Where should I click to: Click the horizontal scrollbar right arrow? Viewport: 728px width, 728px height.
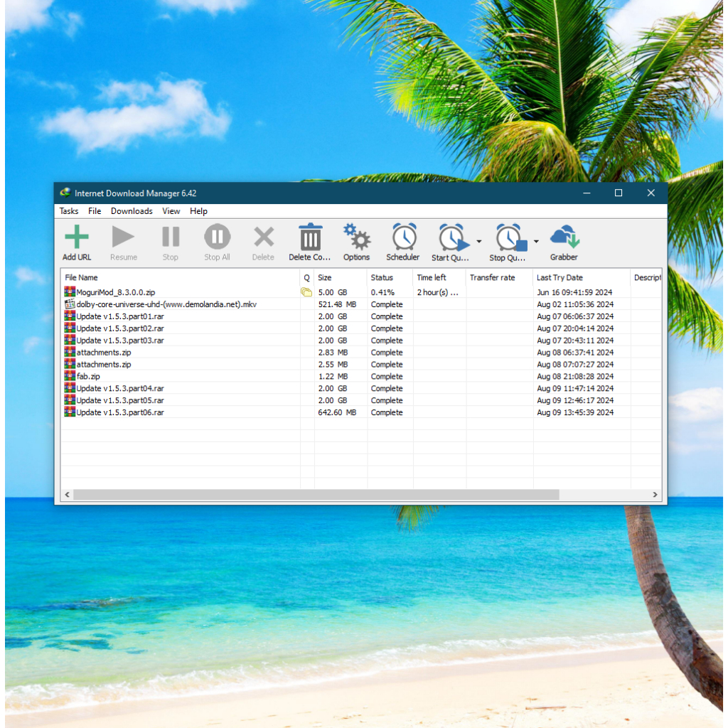tap(655, 495)
